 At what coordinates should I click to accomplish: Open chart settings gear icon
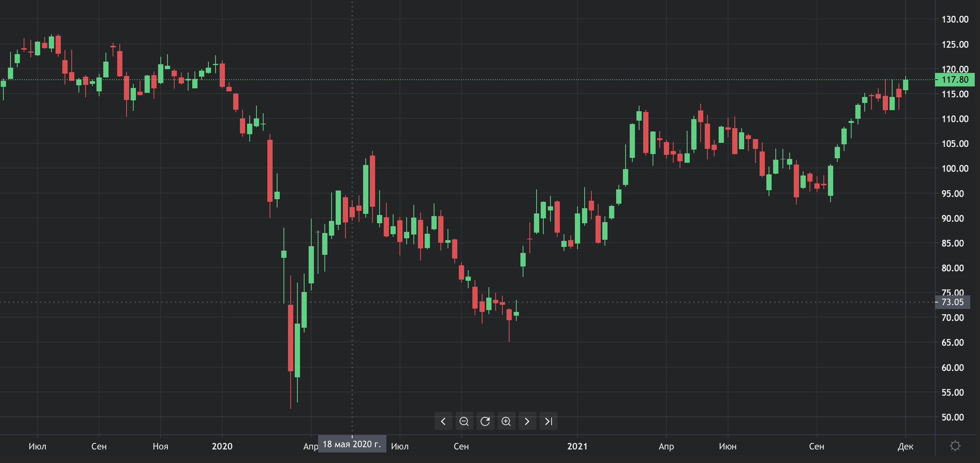tap(955, 445)
